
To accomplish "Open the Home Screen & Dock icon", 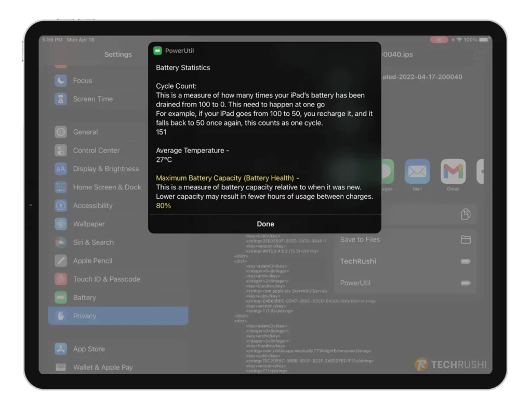I will pyautogui.click(x=61, y=187).
